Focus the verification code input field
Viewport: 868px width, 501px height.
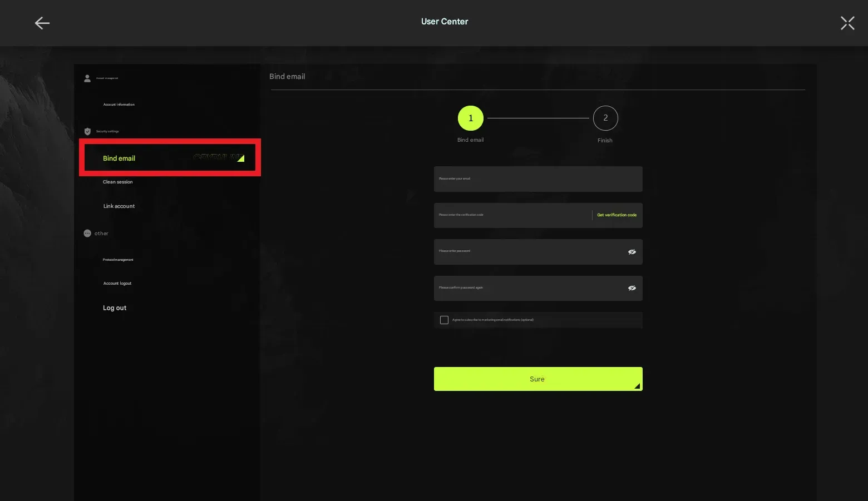coord(512,215)
